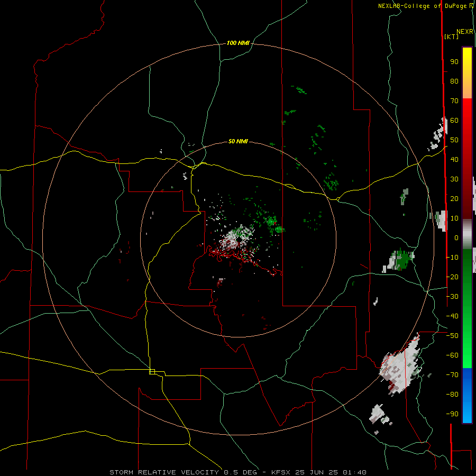
Task: Click the 70 knots scale label
Action: (x=454, y=101)
